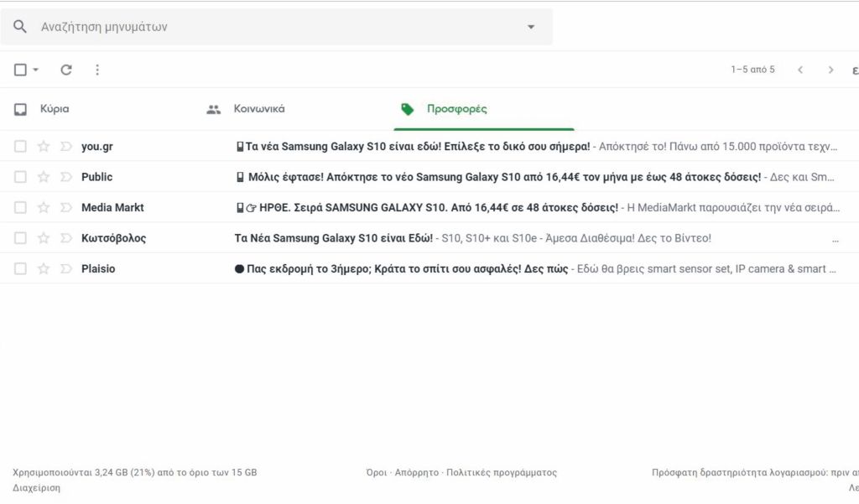The width and height of the screenshot is (859, 504).
Task: Click the 1–5 από 5 message counter
Action: 752,70
